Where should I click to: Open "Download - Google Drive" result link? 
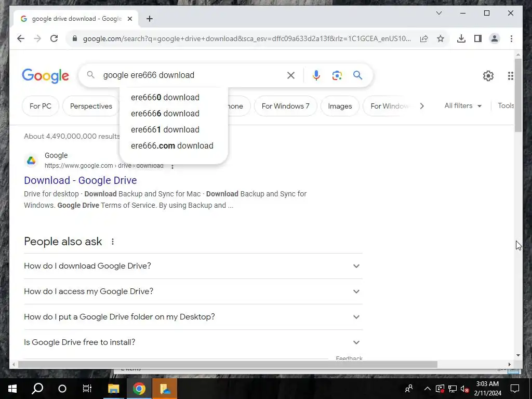point(81,180)
